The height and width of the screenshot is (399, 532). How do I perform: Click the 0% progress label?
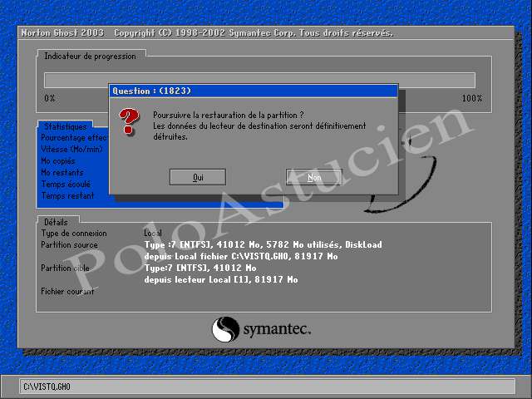click(50, 98)
